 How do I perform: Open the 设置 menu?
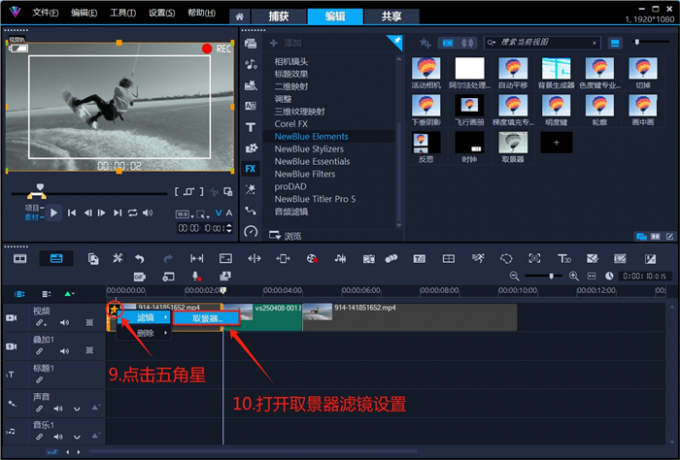(162, 13)
